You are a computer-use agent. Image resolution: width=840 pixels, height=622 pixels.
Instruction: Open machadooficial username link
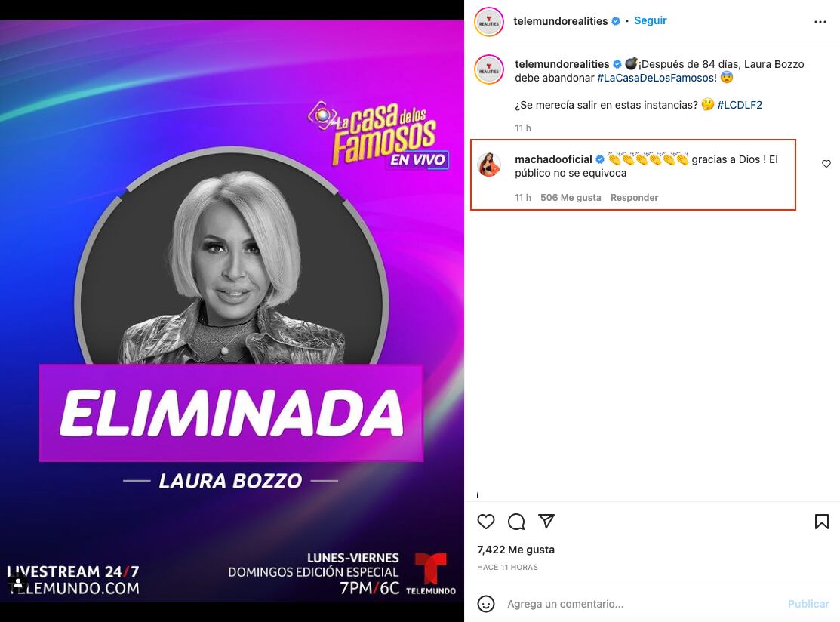tap(553, 159)
